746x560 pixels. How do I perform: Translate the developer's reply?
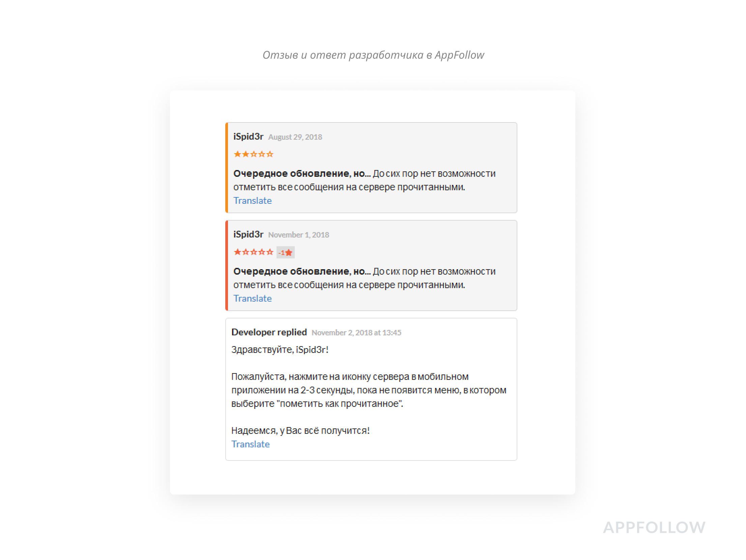250,444
